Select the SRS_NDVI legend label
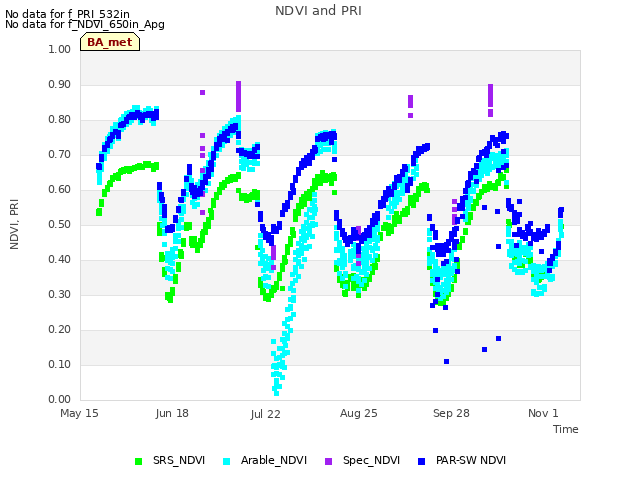Image resolution: width=640 pixels, height=480 pixels. pyautogui.click(x=179, y=460)
